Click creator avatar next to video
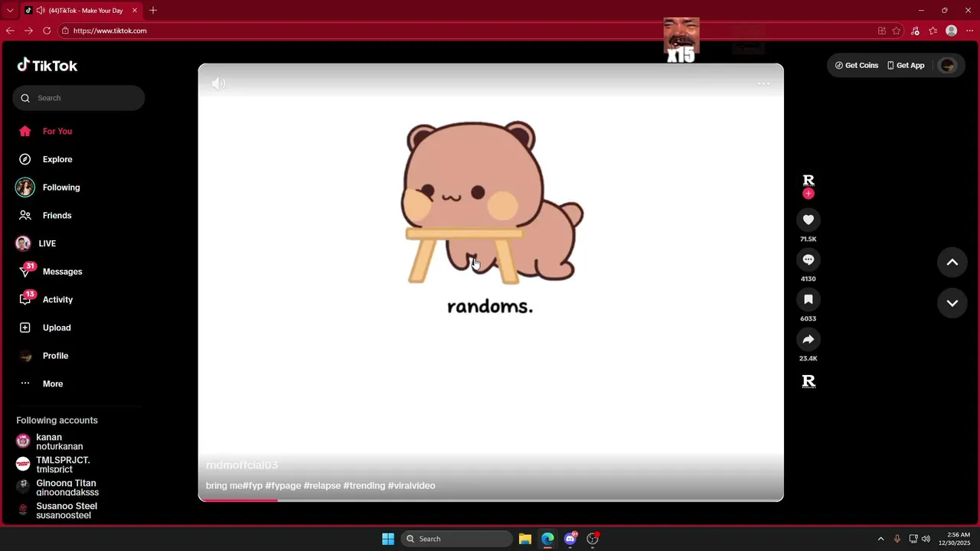Viewport: 980px width, 551px height. coord(808,180)
